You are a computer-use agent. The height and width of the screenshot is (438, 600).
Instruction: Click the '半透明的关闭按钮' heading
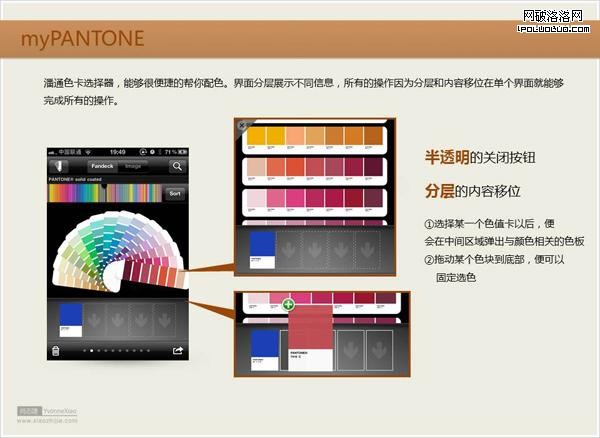tap(480, 157)
